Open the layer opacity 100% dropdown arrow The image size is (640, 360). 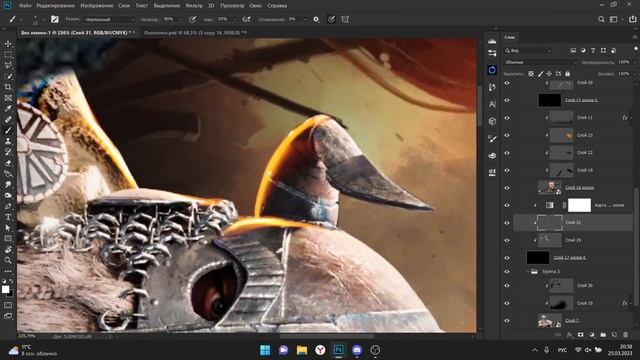point(634,62)
